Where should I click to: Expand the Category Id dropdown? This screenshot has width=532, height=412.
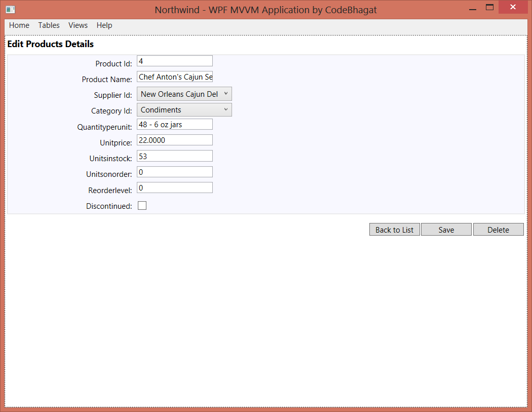(184, 110)
